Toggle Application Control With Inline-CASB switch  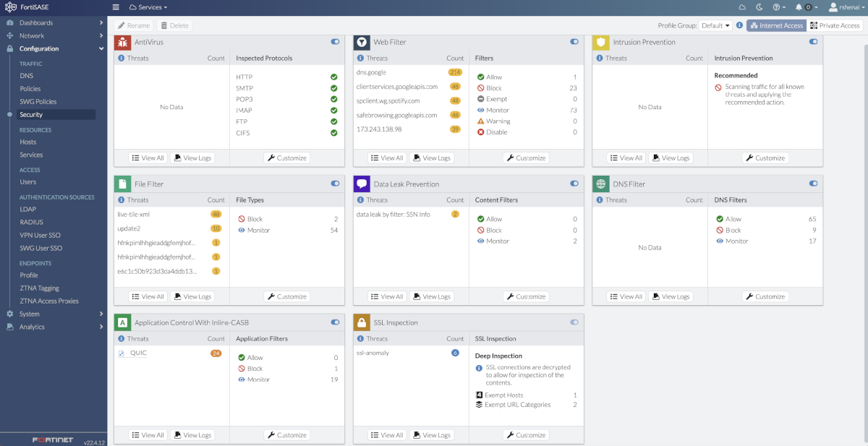tap(335, 322)
